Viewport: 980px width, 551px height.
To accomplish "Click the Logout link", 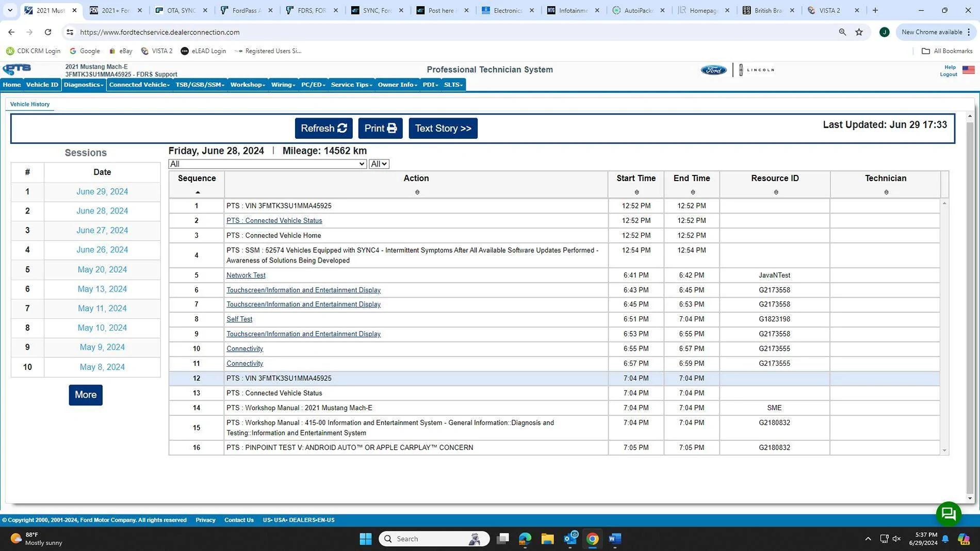I will [948, 74].
